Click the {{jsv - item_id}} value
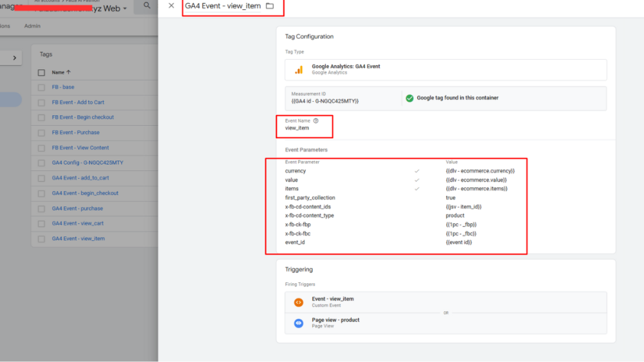 coord(464,207)
